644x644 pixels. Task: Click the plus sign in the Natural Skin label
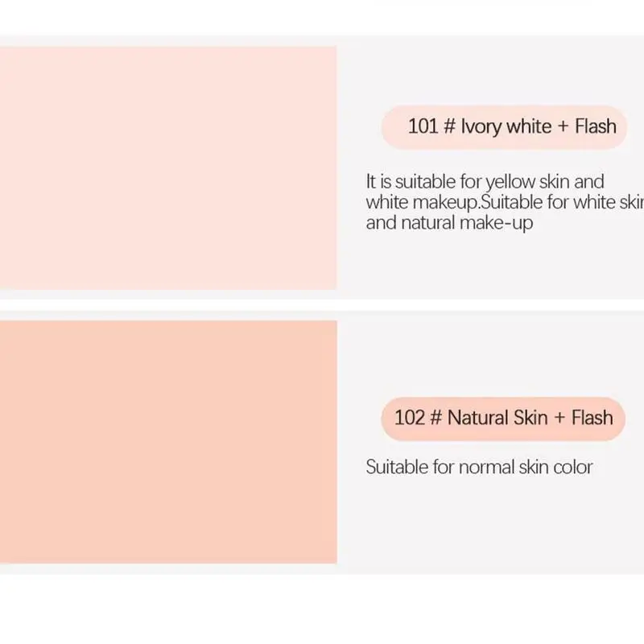559,419
